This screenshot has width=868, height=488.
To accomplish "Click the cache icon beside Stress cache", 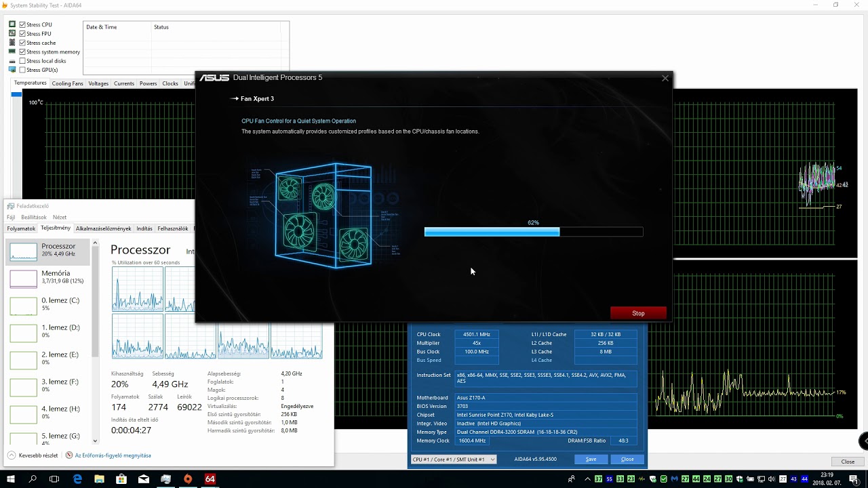I will click(12, 43).
